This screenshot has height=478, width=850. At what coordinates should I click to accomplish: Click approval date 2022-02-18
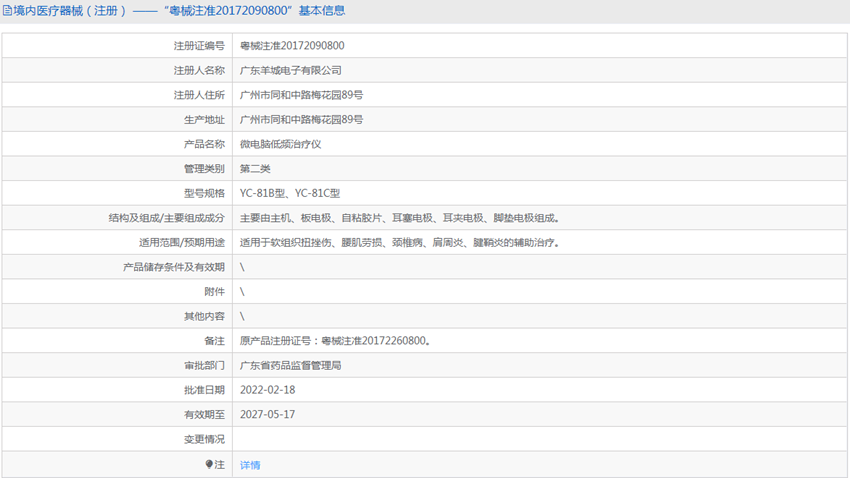tap(268, 390)
